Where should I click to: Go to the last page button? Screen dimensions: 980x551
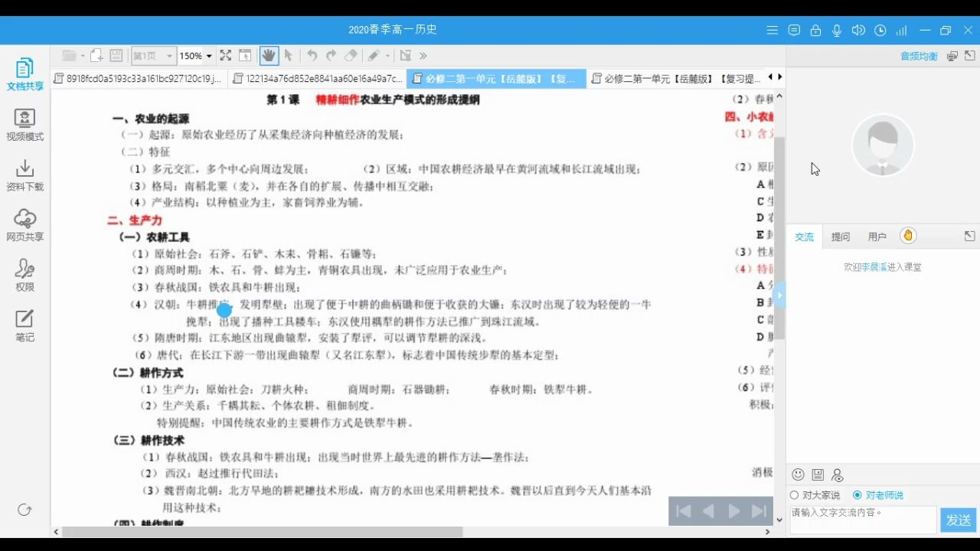pos(759,511)
